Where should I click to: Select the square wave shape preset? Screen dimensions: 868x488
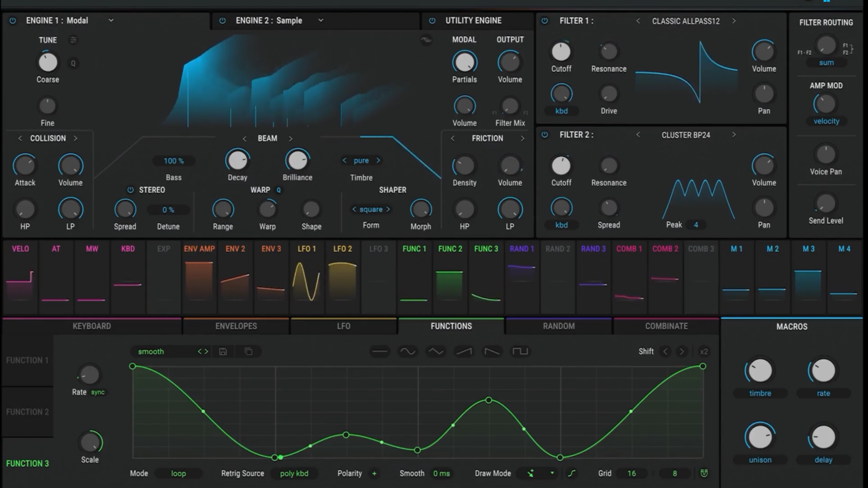[x=520, y=351]
